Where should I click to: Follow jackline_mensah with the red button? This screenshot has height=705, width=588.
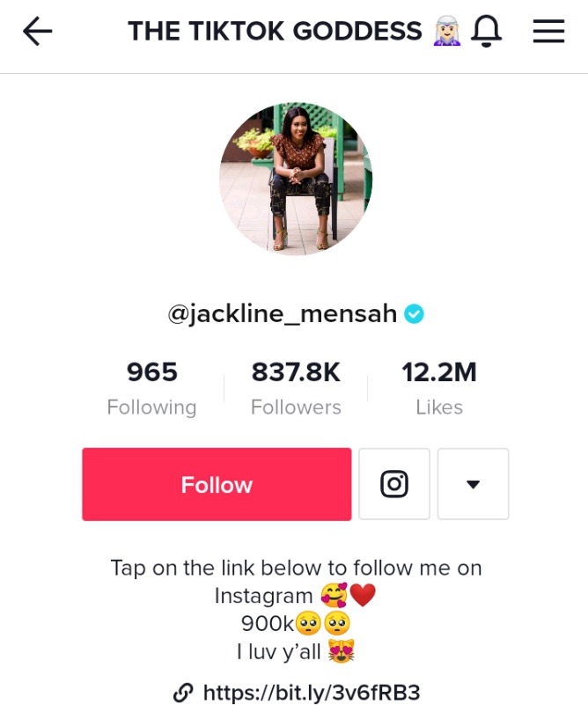[x=217, y=484]
